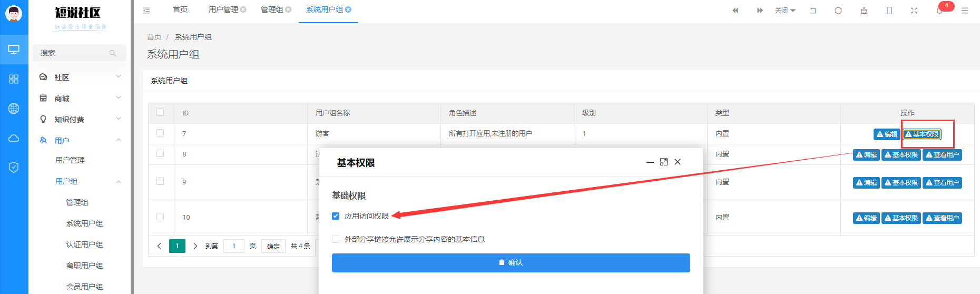Screen dimensions: 980x294
Task: Close the 系统用户组 tab
Action: point(348,9)
